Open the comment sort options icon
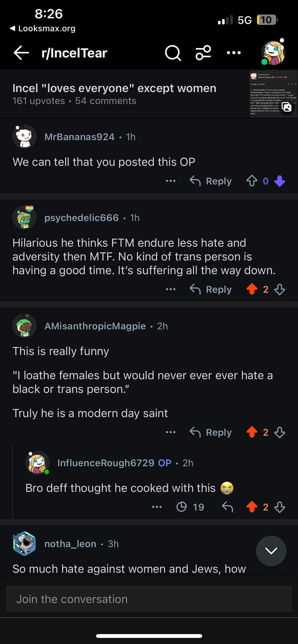Viewport: 298px width, 644px height. tap(203, 53)
